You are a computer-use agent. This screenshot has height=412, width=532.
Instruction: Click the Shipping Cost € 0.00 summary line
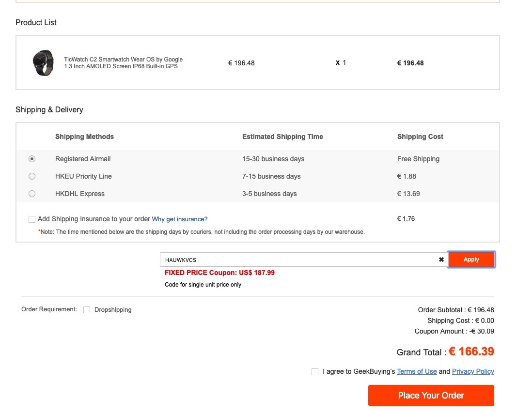click(461, 320)
